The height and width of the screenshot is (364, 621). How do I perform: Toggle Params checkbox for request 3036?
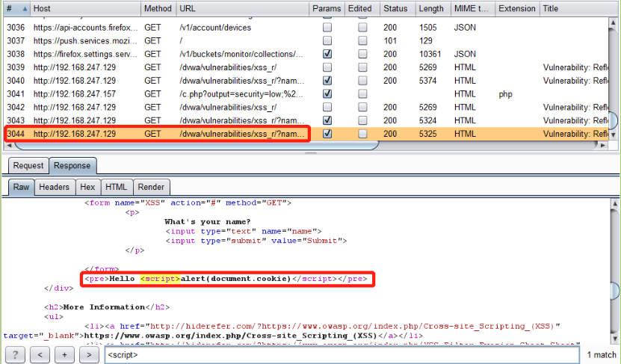327,28
